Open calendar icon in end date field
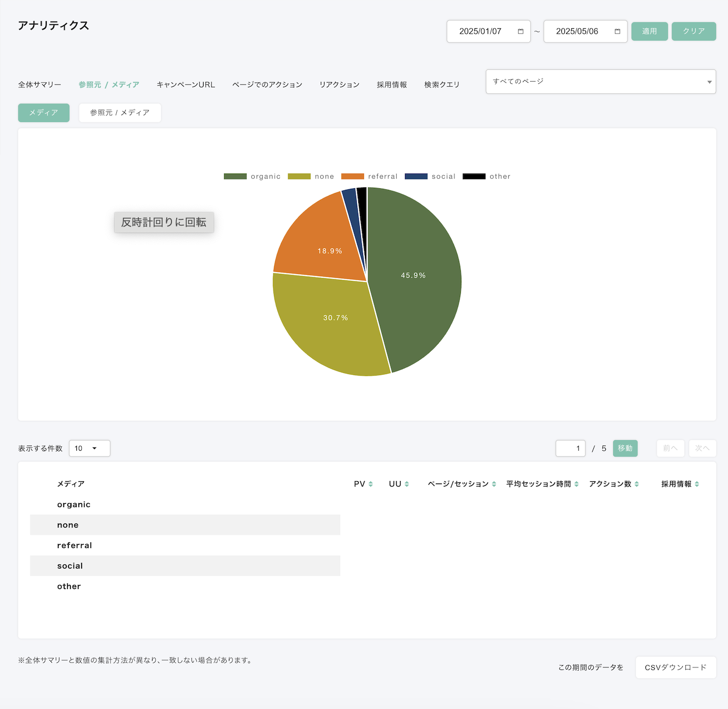The image size is (728, 709). pos(618,32)
